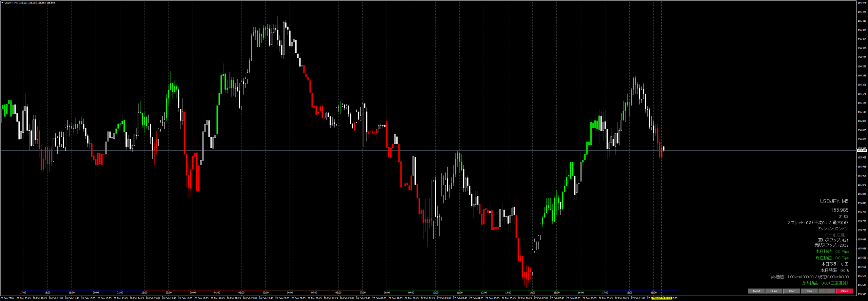Click the DEL button with red text
The image size is (868, 301).
pos(827,291)
